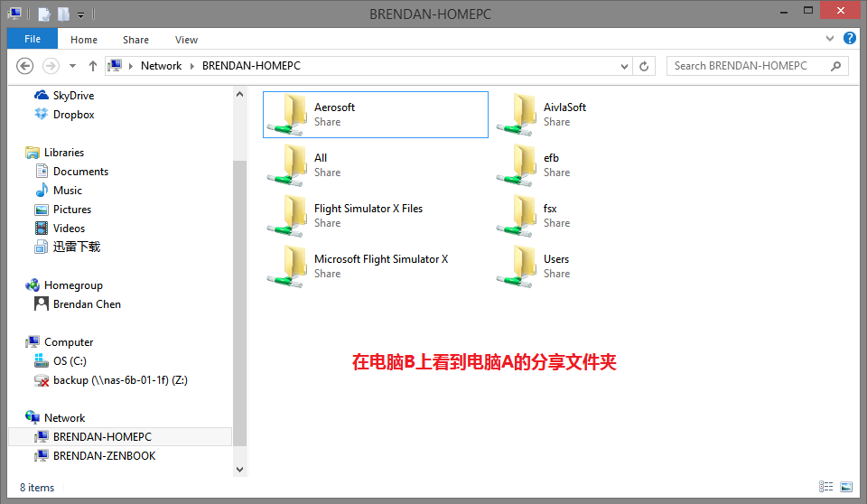Viewport: 867px width, 504px height.
Task: Open Explorer Help question mark
Action: (x=849, y=38)
